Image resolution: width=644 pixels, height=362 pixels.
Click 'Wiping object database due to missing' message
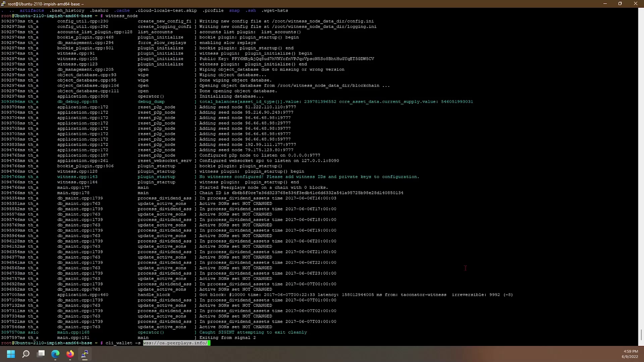point(272,70)
